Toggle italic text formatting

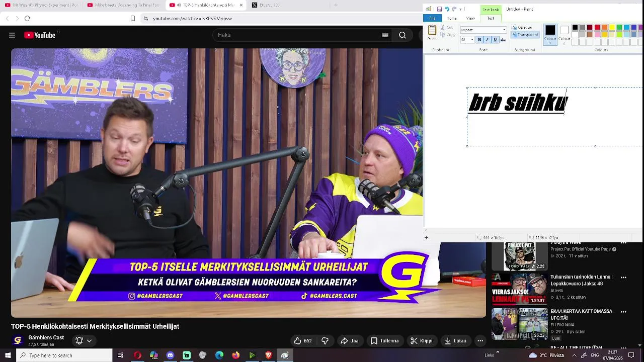pos(487,40)
